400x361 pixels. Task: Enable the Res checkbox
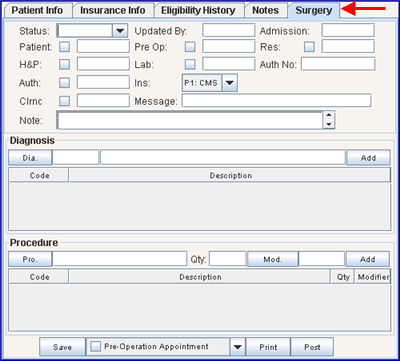309,47
